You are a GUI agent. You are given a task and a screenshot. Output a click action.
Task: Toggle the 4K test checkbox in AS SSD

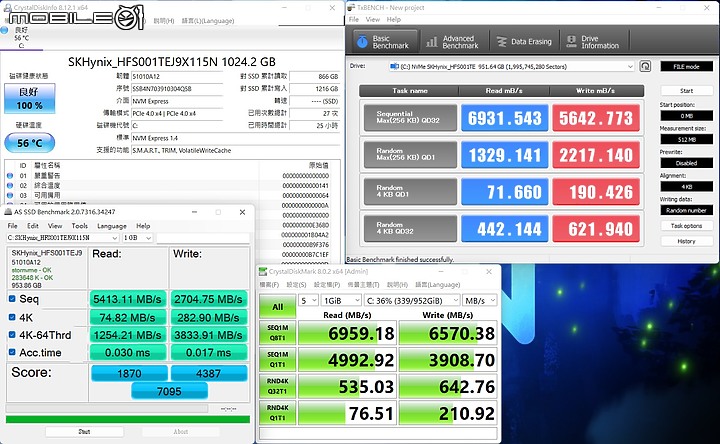pyautogui.click(x=12, y=317)
